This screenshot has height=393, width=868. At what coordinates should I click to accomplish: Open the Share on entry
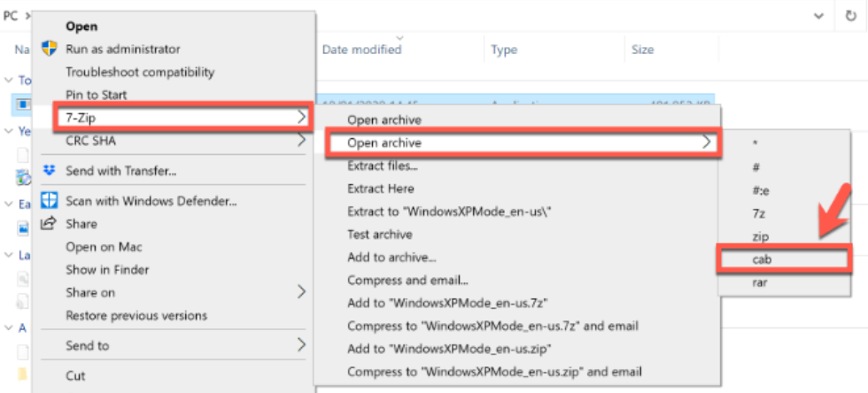coord(90,292)
